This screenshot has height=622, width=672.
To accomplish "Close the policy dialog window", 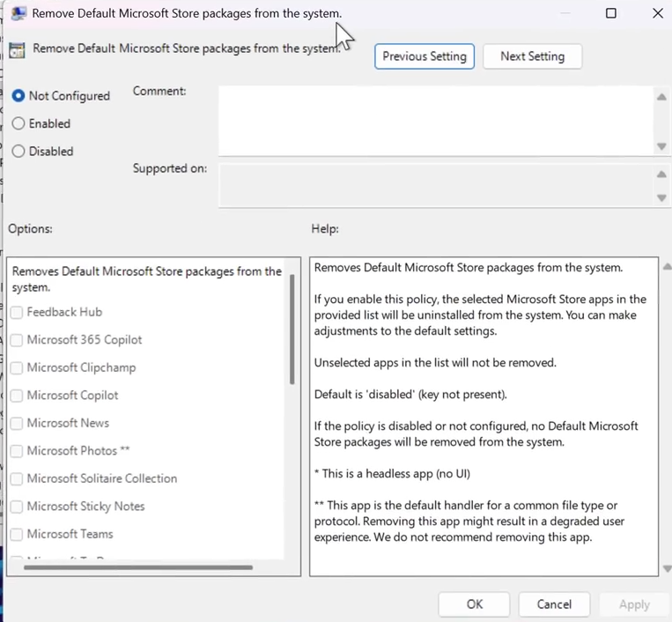I will tap(658, 13).
